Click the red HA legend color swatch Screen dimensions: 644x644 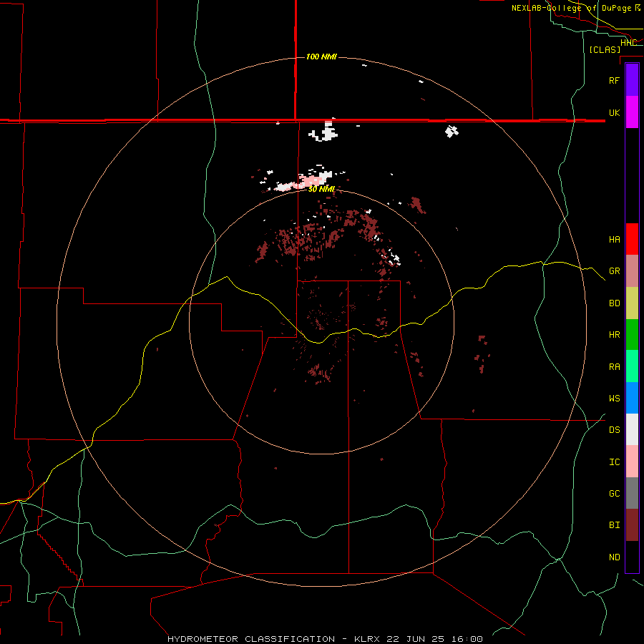[632, 239]
